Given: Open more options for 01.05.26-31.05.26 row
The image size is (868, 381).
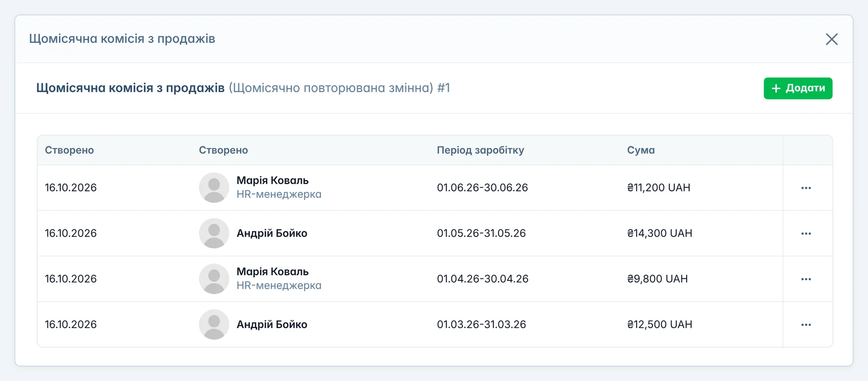Looking at the screenshot, I should (806, 233).
